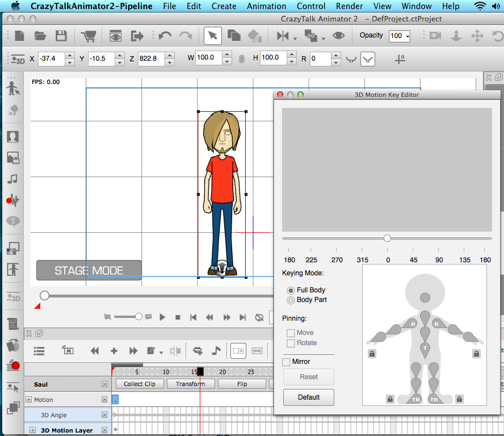Image resolution: width=504 pixels, height=436 pixels.
Task: Click the Undo arrow in the toolbar
Action: click(x=165, y=36)
